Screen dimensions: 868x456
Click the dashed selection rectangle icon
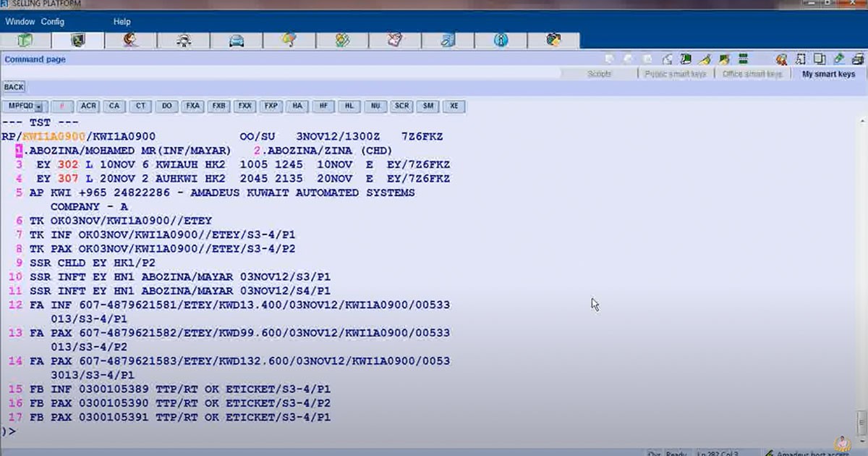pos(801,59)
